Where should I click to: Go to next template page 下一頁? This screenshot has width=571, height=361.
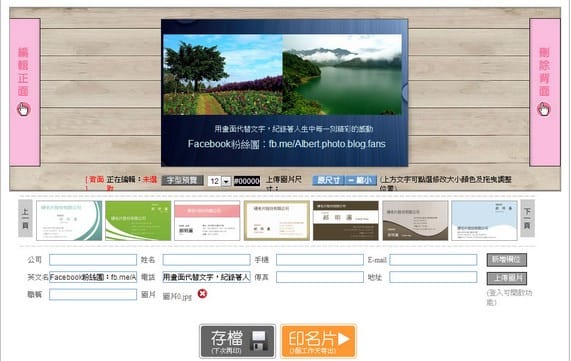click(527, 219)
